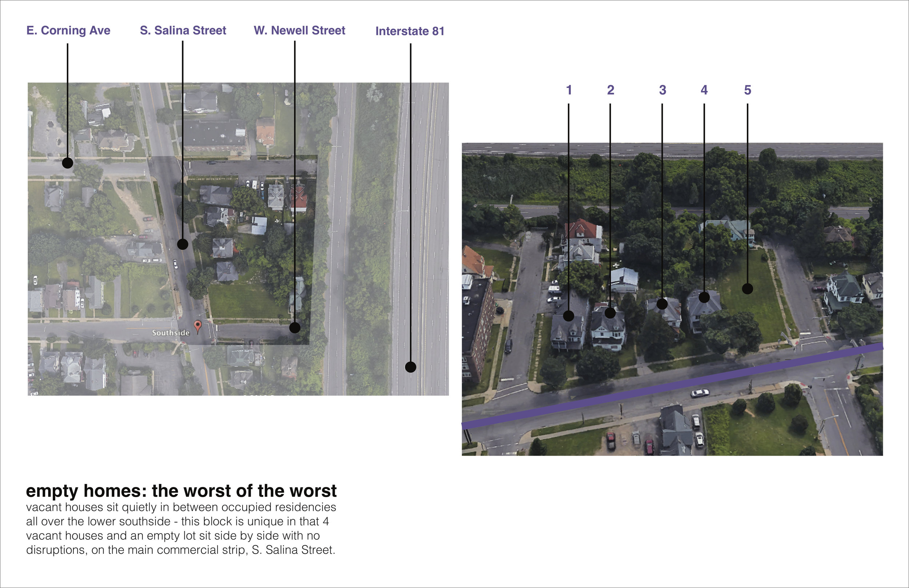
Task: Click the black dot marker on E. Corning Ave
Action: (x=68, y=163)
